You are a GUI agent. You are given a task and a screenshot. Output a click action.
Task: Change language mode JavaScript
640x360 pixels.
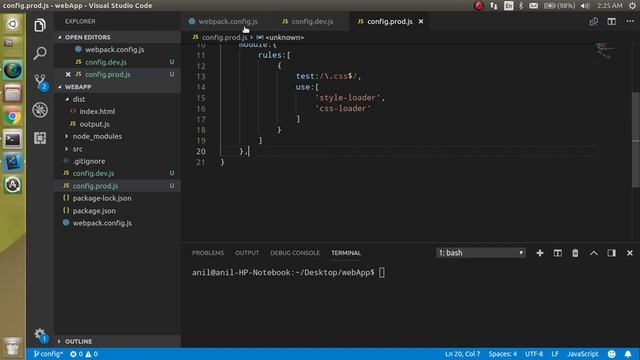(582, 354)
